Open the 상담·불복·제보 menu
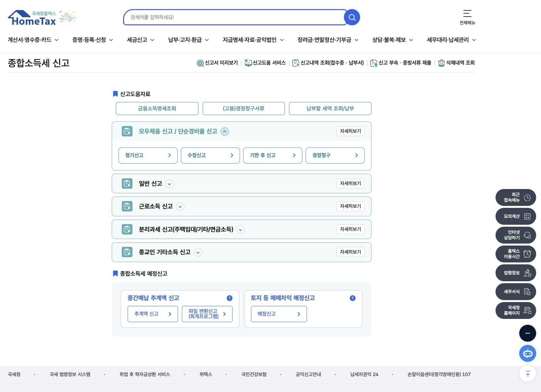Image resolution: width=541 pixels, height=392 pixels. tap(393, 40)
